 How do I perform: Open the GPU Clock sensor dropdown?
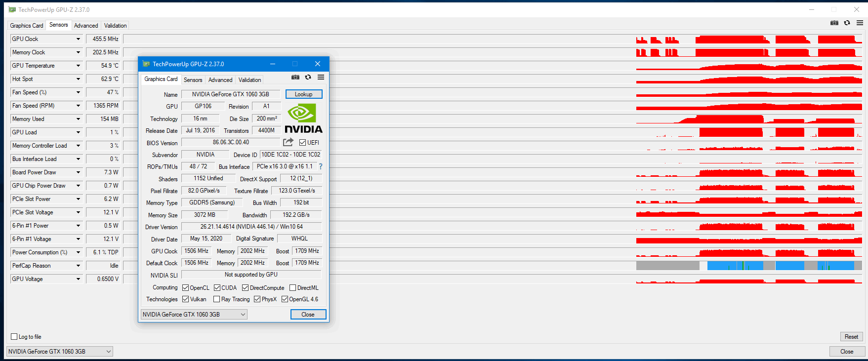[78, 39]
